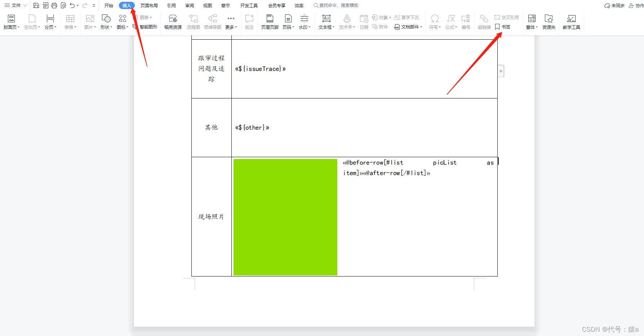Viewport: 644px width, 336px height.
Task: Select the 插入 ribbon tab
Action: point(126,5)
